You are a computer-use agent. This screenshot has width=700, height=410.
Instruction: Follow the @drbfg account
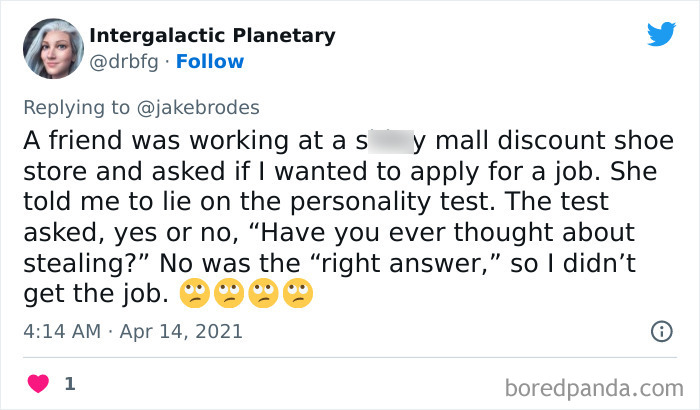[210, 62]
